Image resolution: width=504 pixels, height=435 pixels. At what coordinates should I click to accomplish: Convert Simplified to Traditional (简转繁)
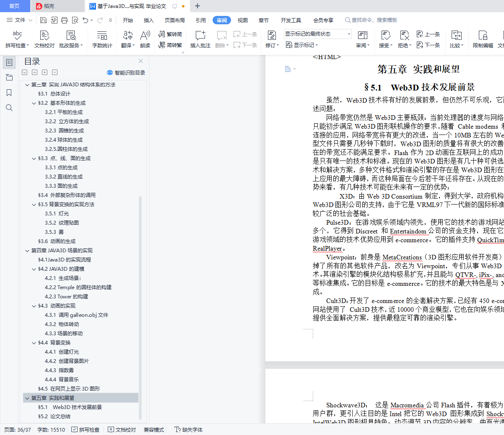click(x=170, y=45)
